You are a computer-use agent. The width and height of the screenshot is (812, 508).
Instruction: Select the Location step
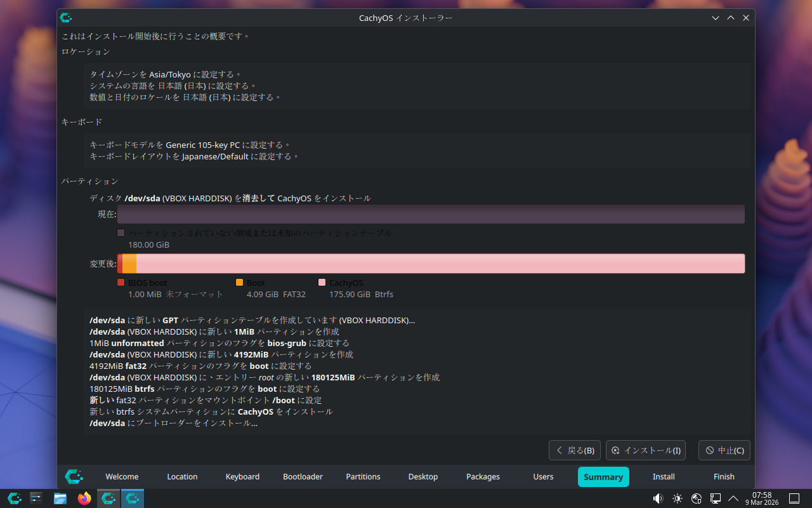pos(182,477)
